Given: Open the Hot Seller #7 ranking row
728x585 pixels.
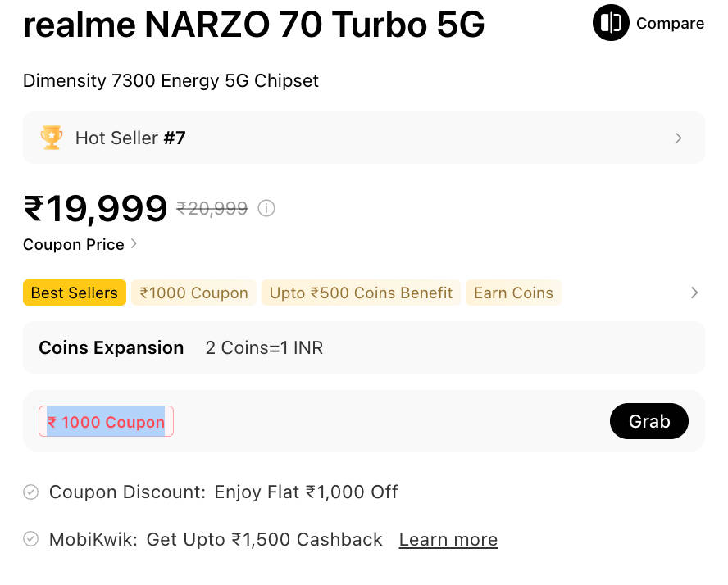Looking at the screenshot, I should [363, 138].
